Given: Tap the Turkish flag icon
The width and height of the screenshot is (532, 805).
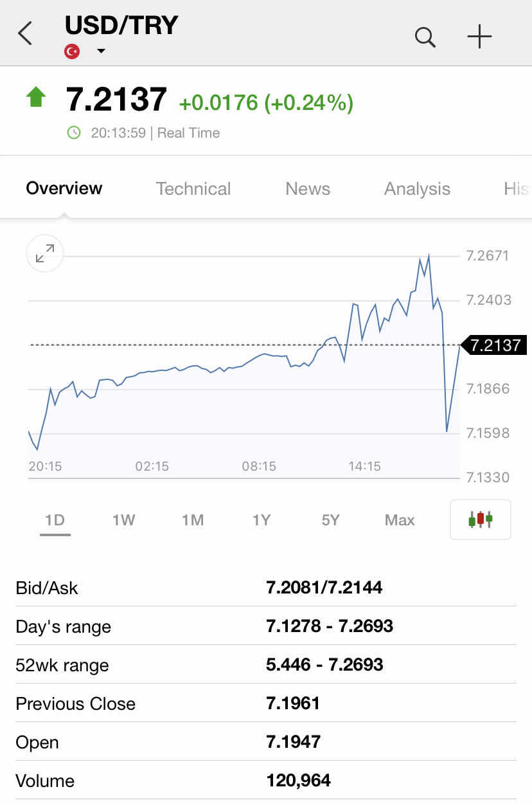Looking at the screenshot, I should [x=73, y=51].
